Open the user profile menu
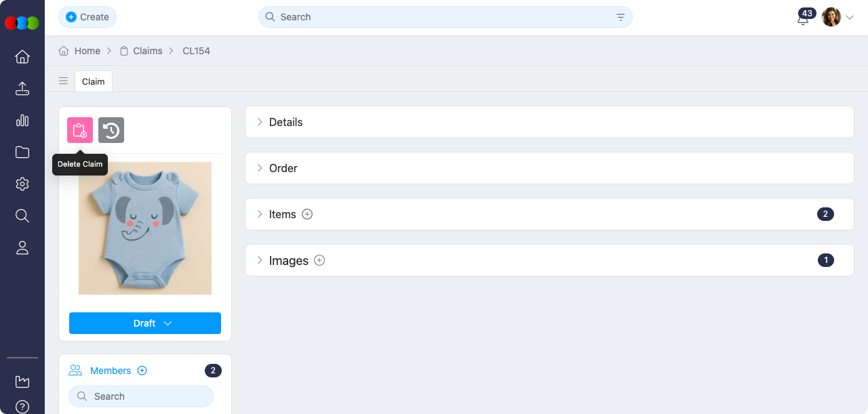The height and width of the screenshot is (414, 868). (837, 17)
